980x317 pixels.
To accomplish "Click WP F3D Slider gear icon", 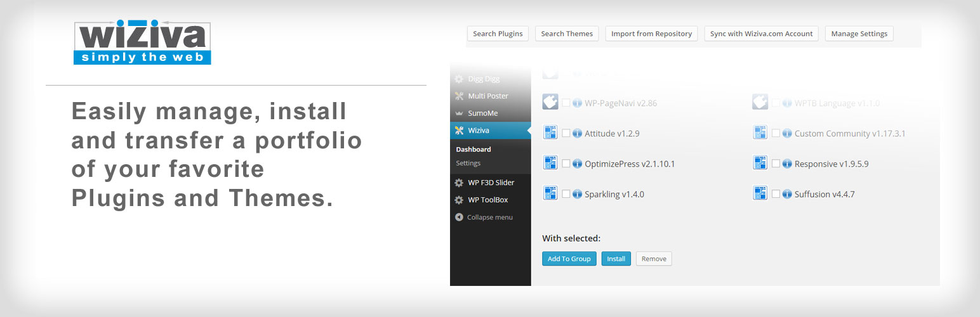I will click(x=459, y=183).
